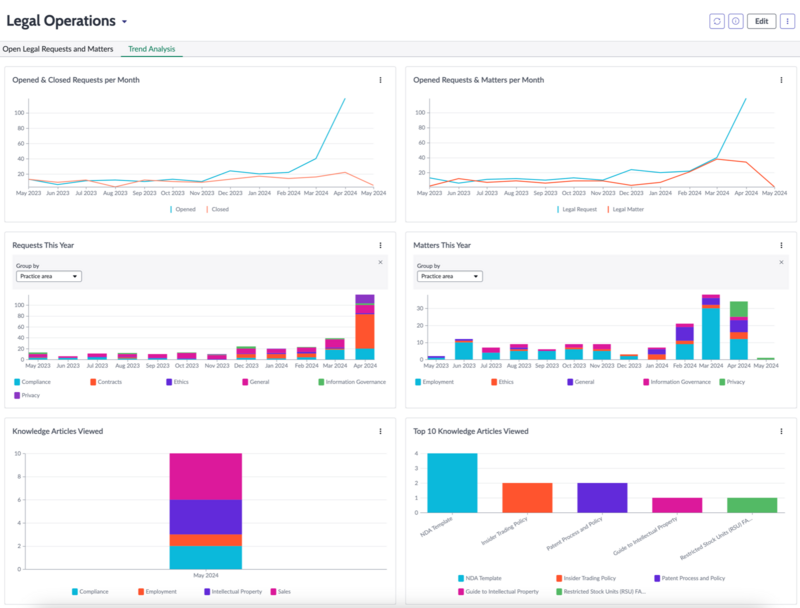This screenshot has width=800, height=608.
Task: Toggle Privacy legend in Requests This Year
Action: [x=27, y=395]
